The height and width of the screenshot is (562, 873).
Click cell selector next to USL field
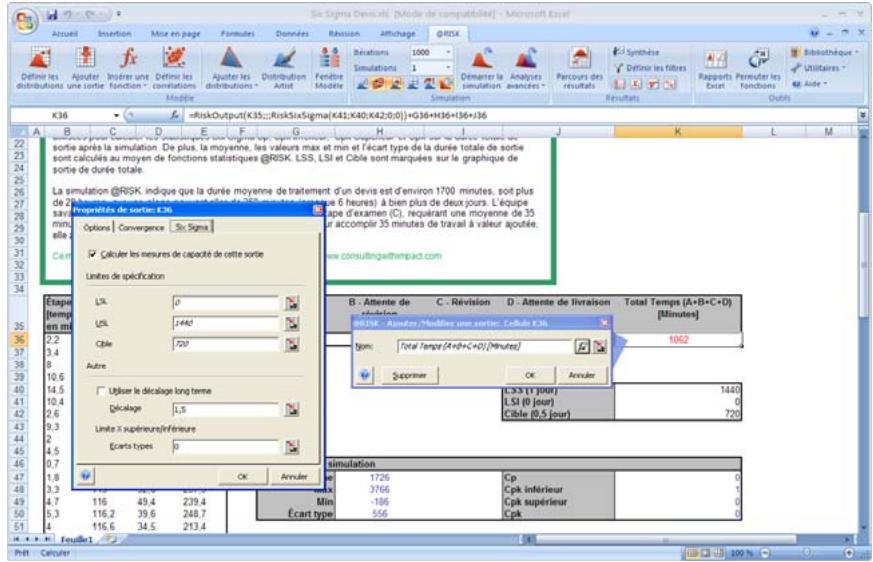click(292, 324)
